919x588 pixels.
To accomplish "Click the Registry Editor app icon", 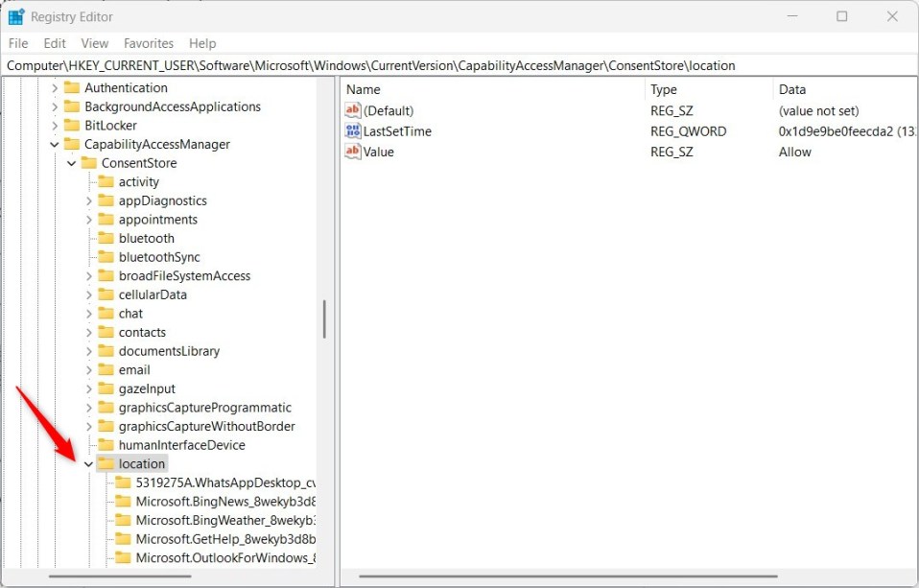I will tap(16, 16).
